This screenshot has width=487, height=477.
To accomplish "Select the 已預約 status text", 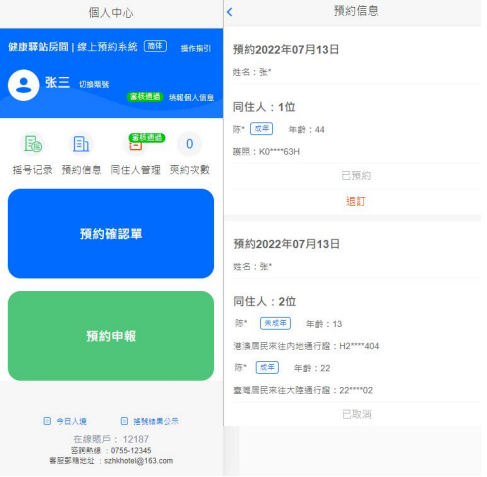I will click(x=356, y=175).
